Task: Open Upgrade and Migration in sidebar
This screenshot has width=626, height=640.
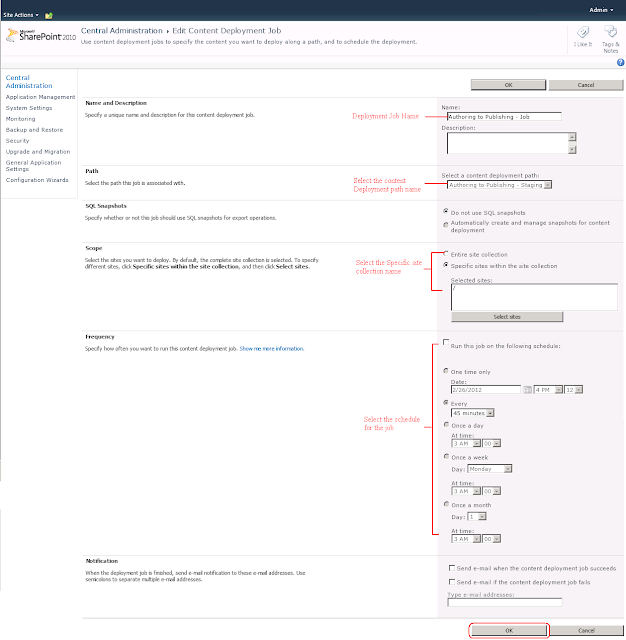Action: tap(38, 152)
